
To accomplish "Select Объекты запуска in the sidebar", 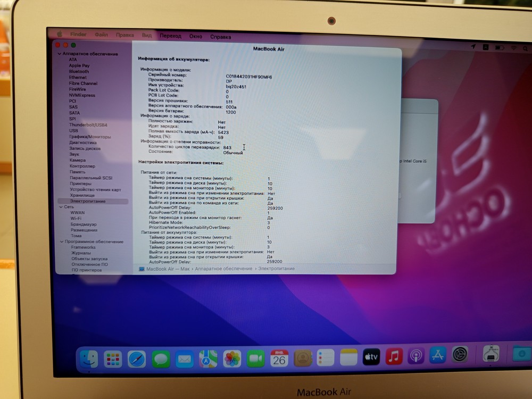I will [x=89, y=259].
